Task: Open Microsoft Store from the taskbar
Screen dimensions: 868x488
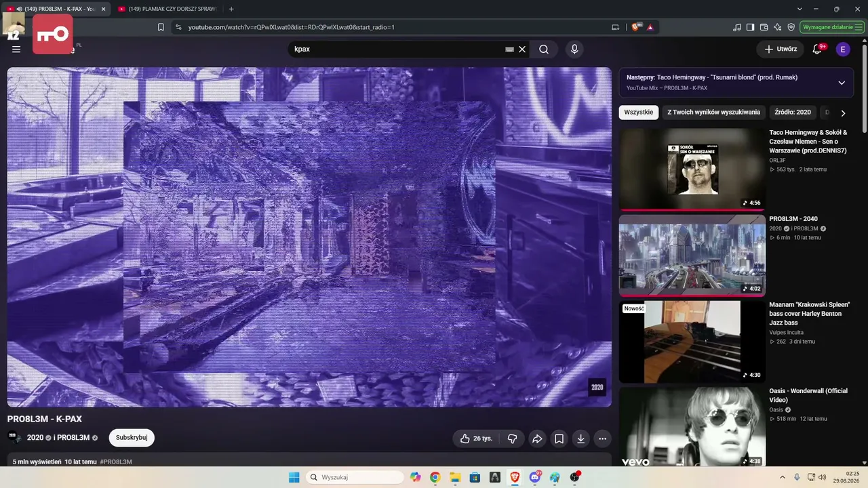Action: pyautogui.click(x=475, y=477)
